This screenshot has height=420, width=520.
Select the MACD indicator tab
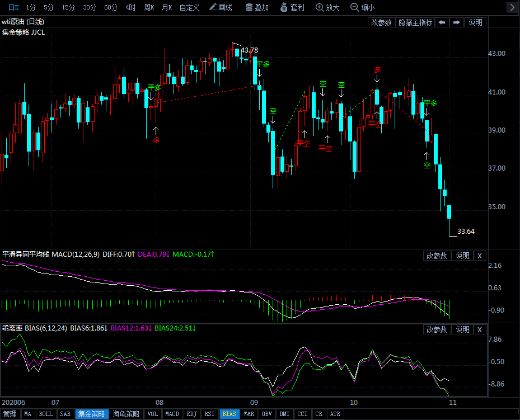172,414
